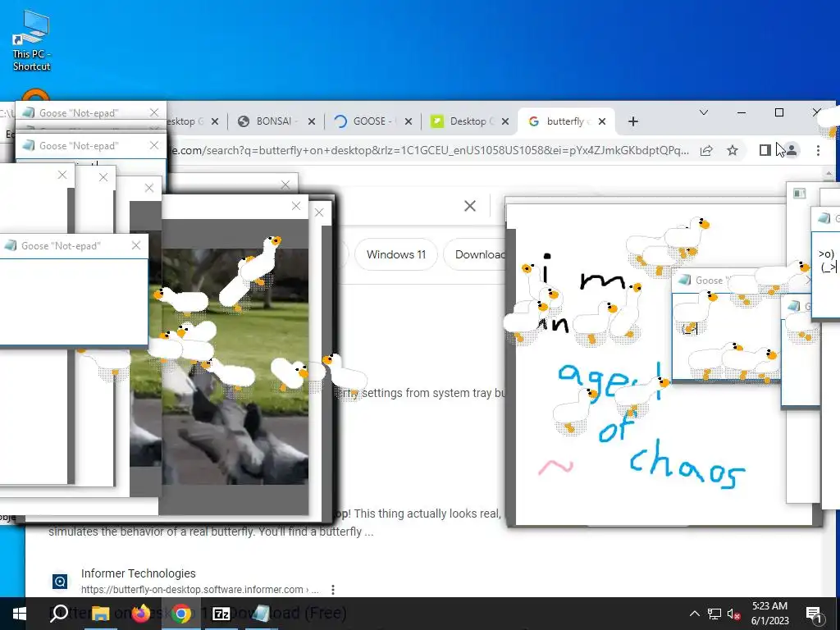Open the Windows Start menu
Screen dimensions: 840x630
coord(20,614)
